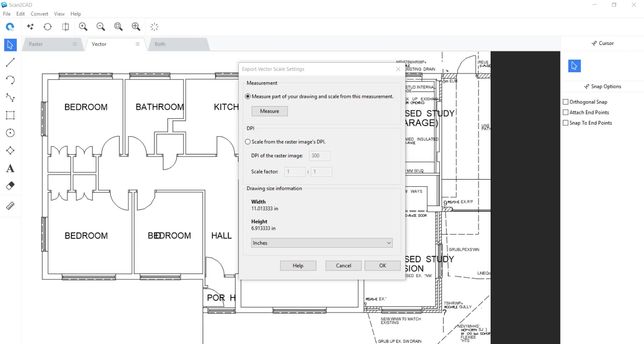This screenshot has width=644, height=344.
Task: Select the Scale from raster DPI radio
Action: 248,142
